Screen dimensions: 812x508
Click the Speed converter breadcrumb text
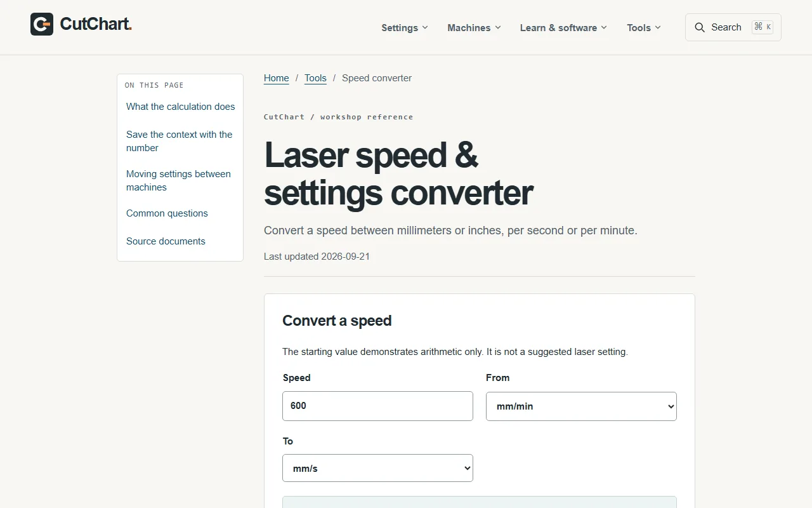[x=377, y=78]
